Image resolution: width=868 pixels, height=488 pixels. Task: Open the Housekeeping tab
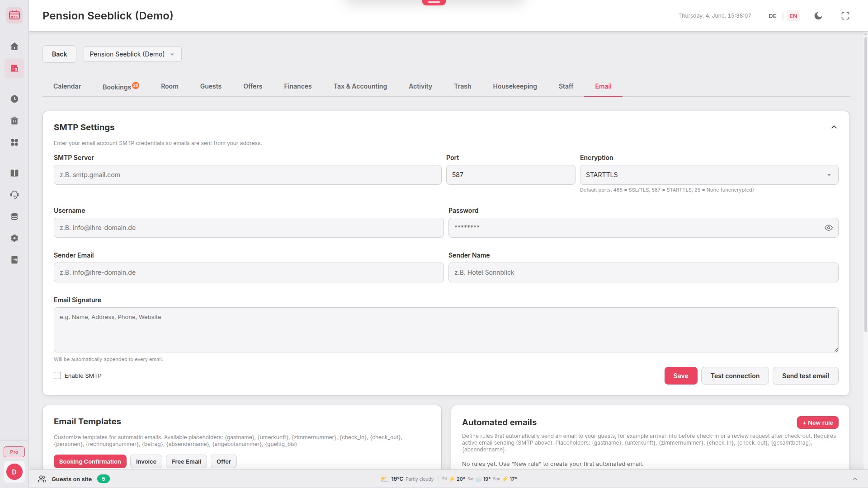tap(515, 86)
